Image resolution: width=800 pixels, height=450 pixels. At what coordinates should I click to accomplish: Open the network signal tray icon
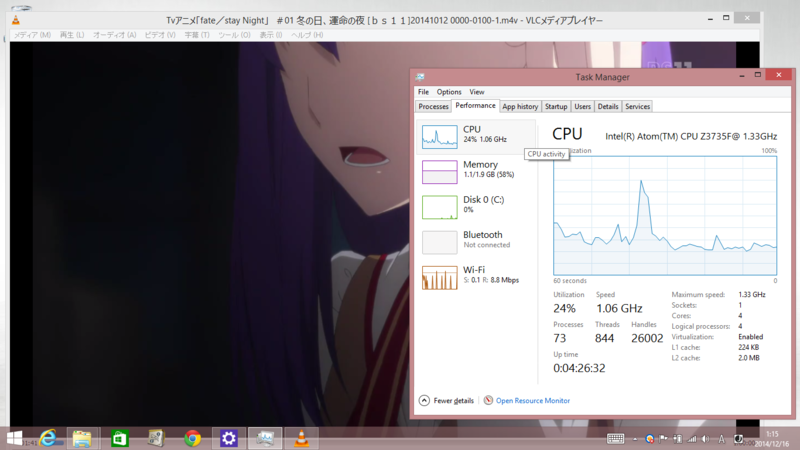(x=692, y=439)
